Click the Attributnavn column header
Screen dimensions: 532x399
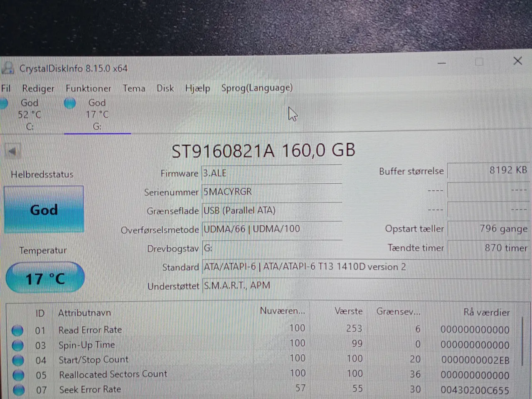point(84,313)
